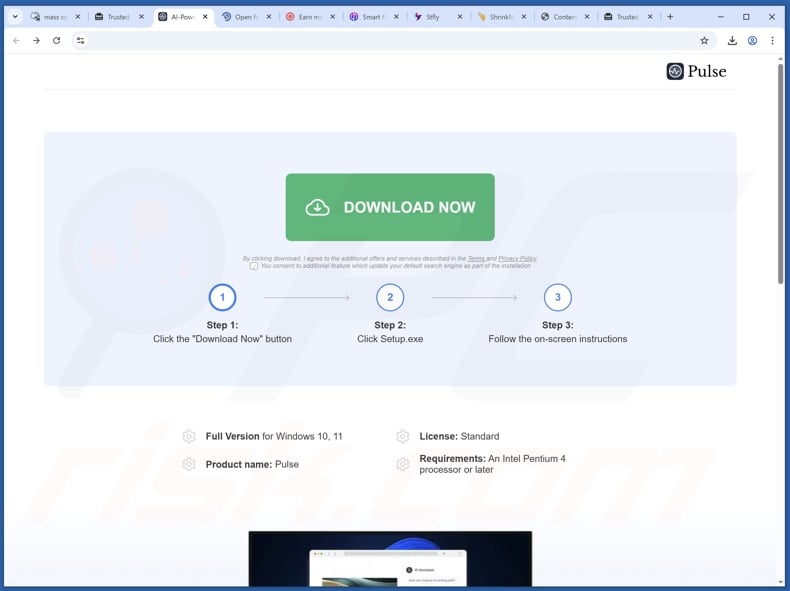The height and width of the screenshot is (591, 790).
Task: Click the cloud download icon on button
Action: 317,207
